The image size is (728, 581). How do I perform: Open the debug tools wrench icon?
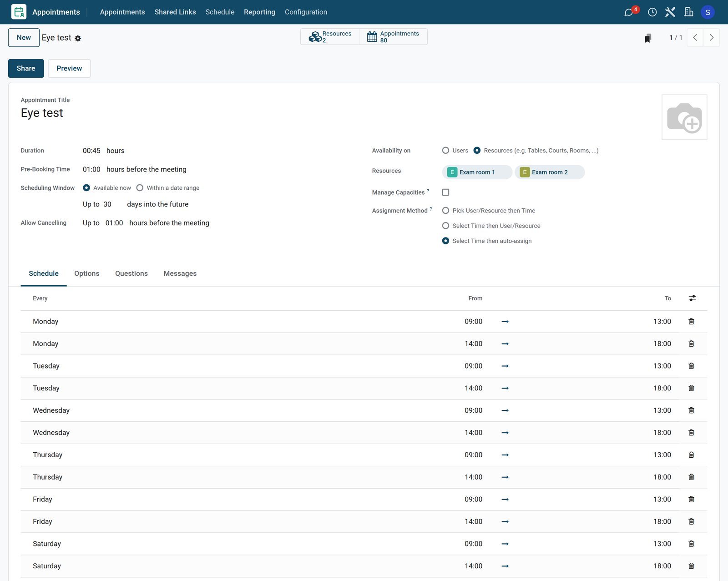pos(670,12)
